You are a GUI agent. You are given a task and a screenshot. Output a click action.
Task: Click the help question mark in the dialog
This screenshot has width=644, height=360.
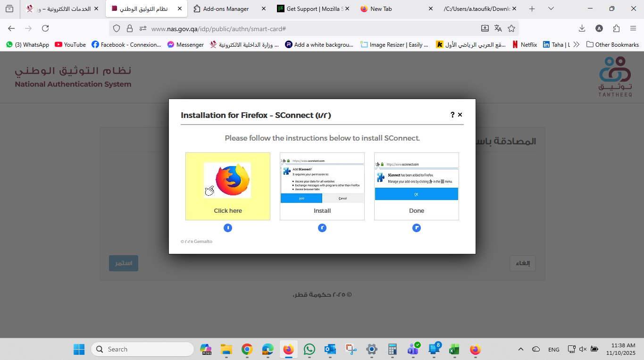click(x=452, y=115)
